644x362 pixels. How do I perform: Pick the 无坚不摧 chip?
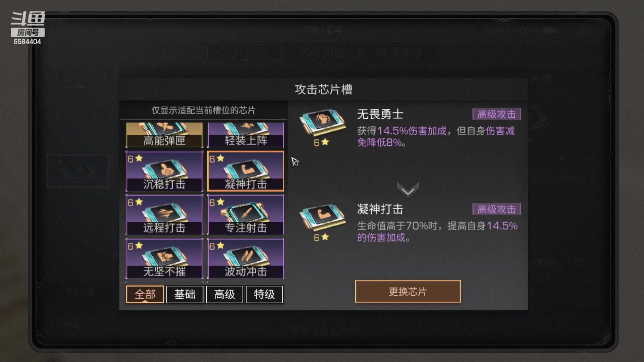point(164,258)
